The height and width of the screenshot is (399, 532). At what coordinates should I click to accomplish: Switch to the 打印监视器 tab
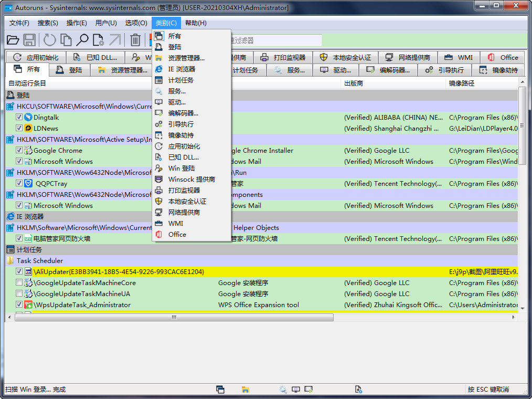tap(283, 57)
